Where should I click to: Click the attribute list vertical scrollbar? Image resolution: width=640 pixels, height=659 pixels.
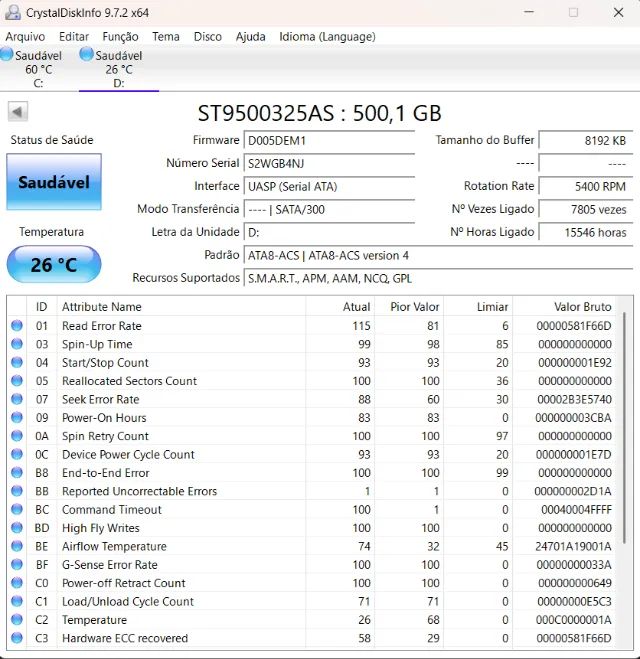[625, 427]
